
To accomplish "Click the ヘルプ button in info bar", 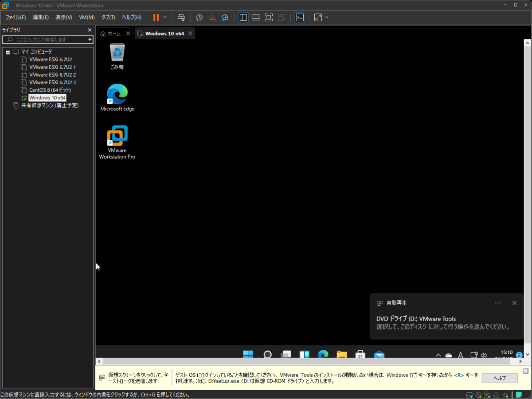I will click(x=500, y=378).
